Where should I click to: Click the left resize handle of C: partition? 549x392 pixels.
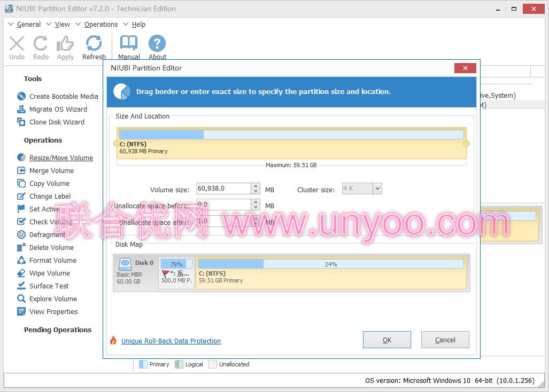pyautogui.click(x=116, y=143)
